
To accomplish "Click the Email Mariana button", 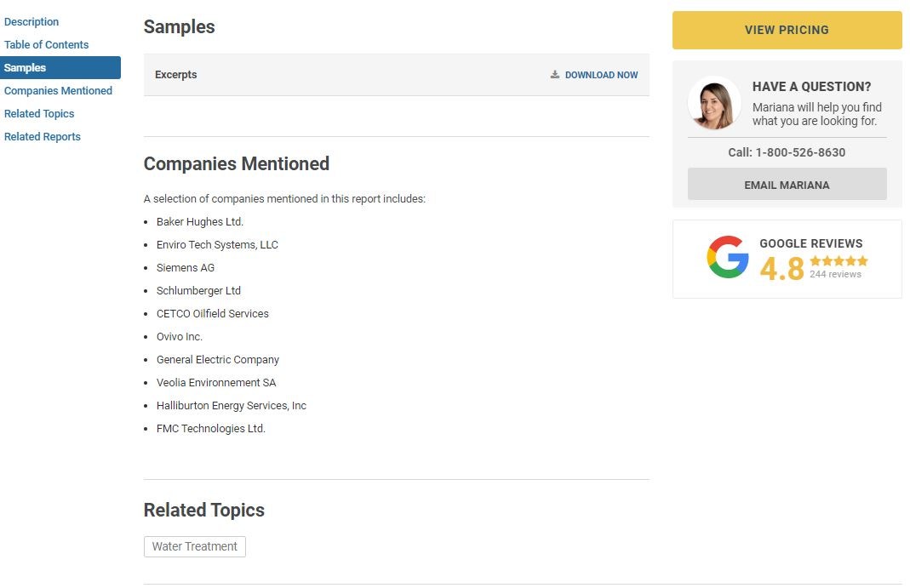I will (x=787, y=185).
